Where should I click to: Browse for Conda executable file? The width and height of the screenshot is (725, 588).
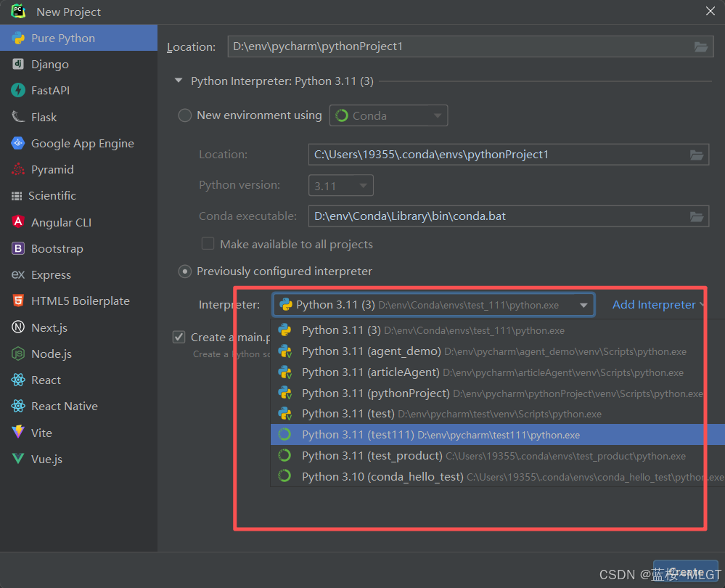[696, 216]
